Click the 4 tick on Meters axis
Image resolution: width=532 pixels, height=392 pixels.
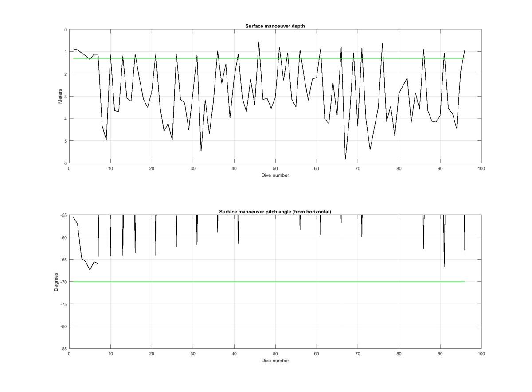point(66,119)
